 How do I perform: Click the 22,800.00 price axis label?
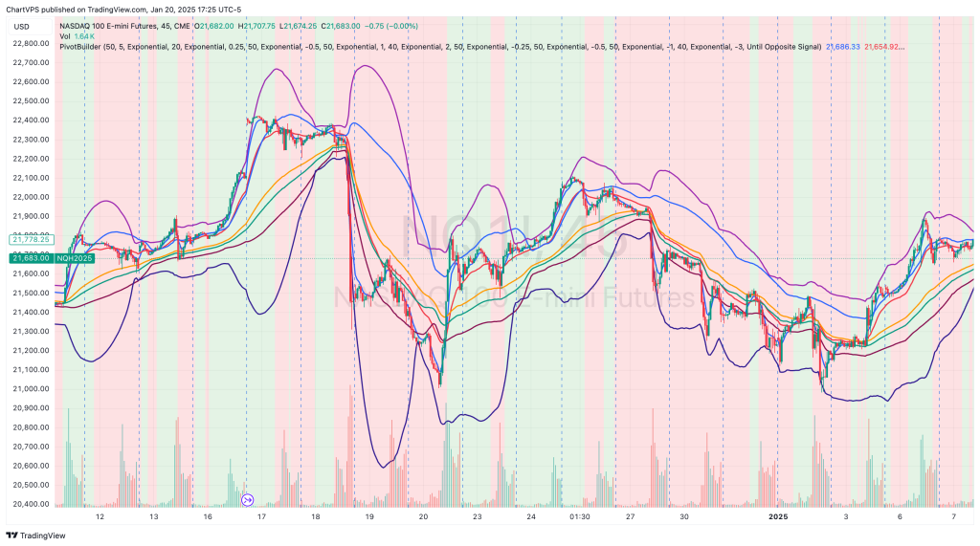[29, 43]
